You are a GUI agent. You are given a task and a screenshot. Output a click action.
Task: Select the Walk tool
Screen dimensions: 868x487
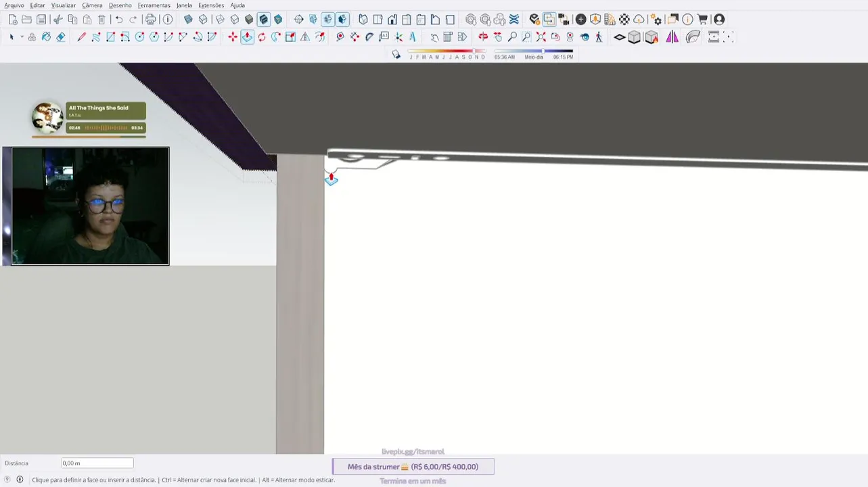pyautogui.click(x=599, y=37)
